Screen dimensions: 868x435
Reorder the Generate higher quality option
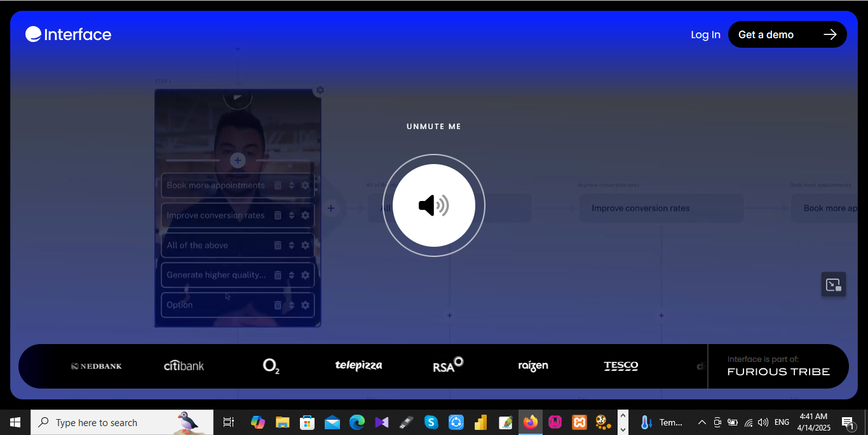coord(292,275)
